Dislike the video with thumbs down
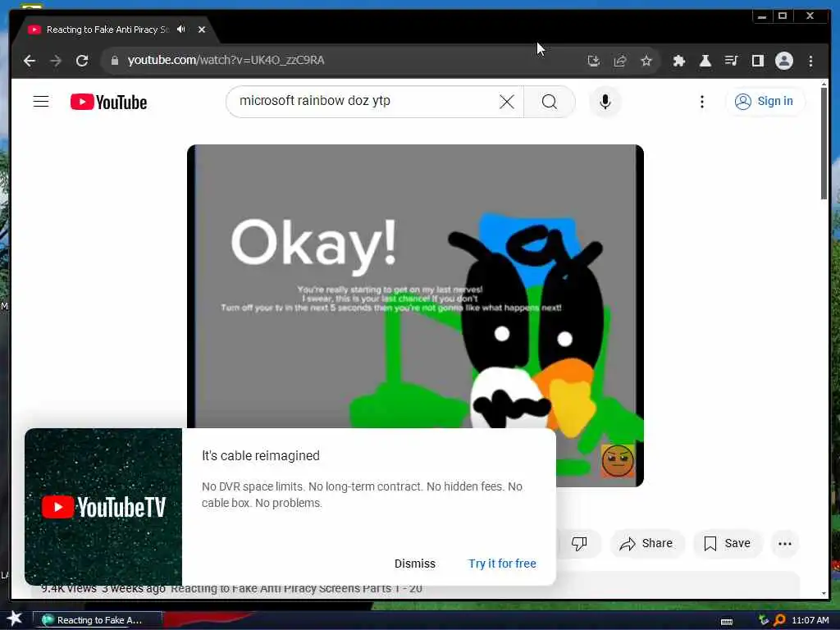This screenshot has height=630, width=840. [x=579, y=543]
